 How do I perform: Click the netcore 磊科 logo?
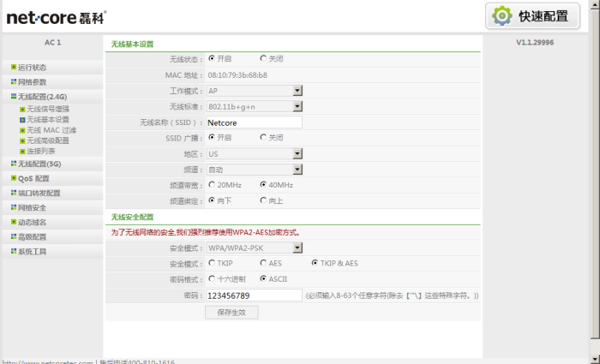point(57,18)
